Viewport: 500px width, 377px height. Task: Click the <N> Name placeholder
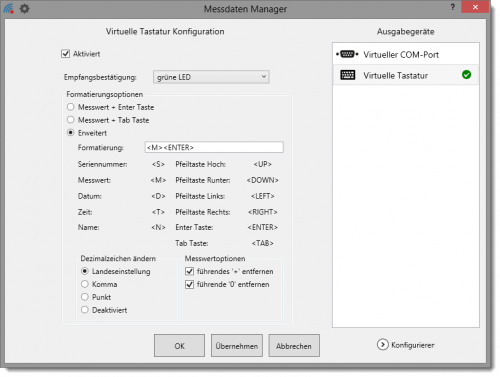tap(158, 227)
